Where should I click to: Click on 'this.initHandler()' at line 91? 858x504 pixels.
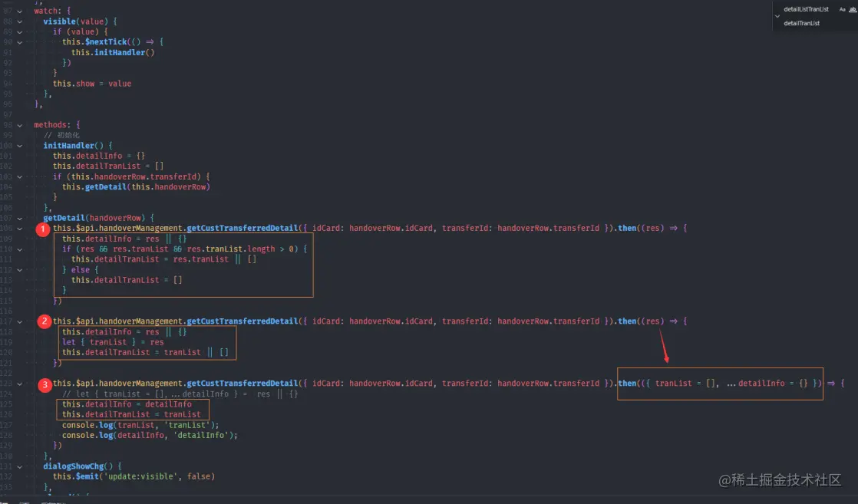(x=113, y=52)
